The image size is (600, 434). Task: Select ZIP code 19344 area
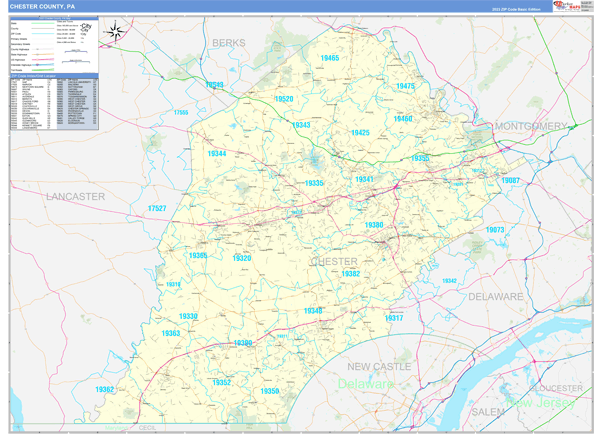[216, 154]
